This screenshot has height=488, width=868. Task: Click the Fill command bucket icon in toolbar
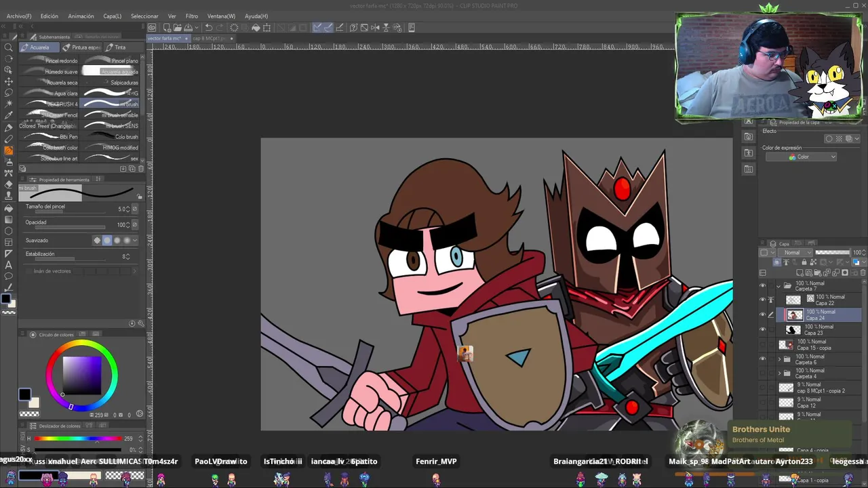pyautogui.click(x=256, y=28)
